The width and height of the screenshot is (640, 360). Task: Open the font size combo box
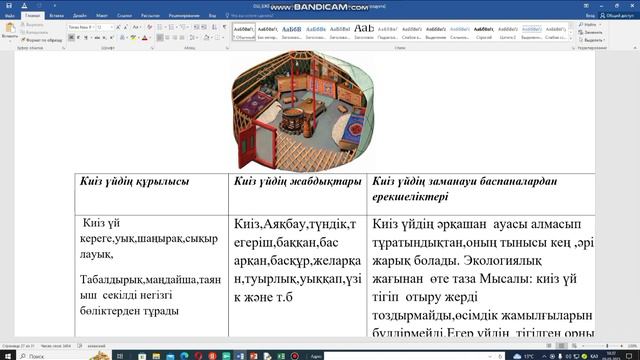[x=104, y=27]
